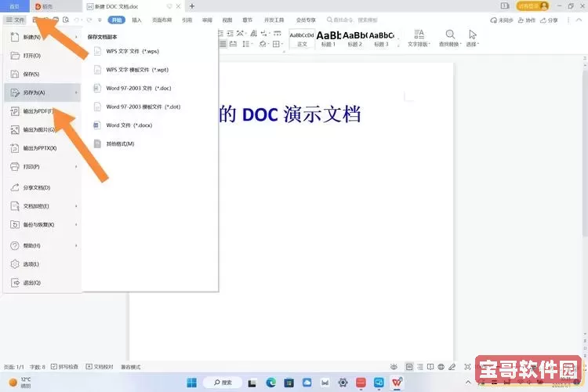Viewport: 588px width, 392px height.
Task: Apply the 标题 2 heading style
Action: (354, 39)
